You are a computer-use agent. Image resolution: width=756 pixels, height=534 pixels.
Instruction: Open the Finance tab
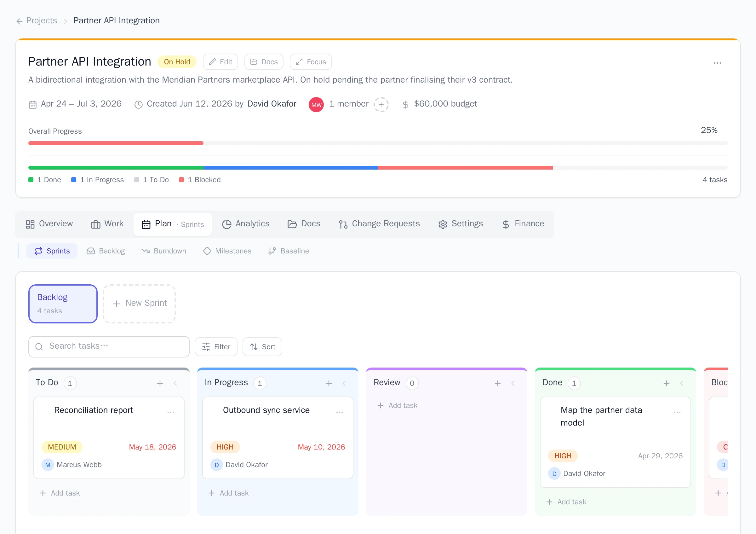pyautogui.click(x=523, y=224)
